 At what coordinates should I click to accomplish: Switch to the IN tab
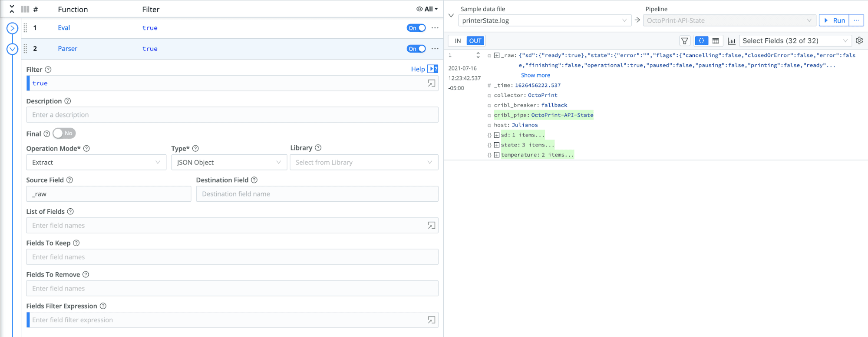pyautogui.click(x=458, y=41)
